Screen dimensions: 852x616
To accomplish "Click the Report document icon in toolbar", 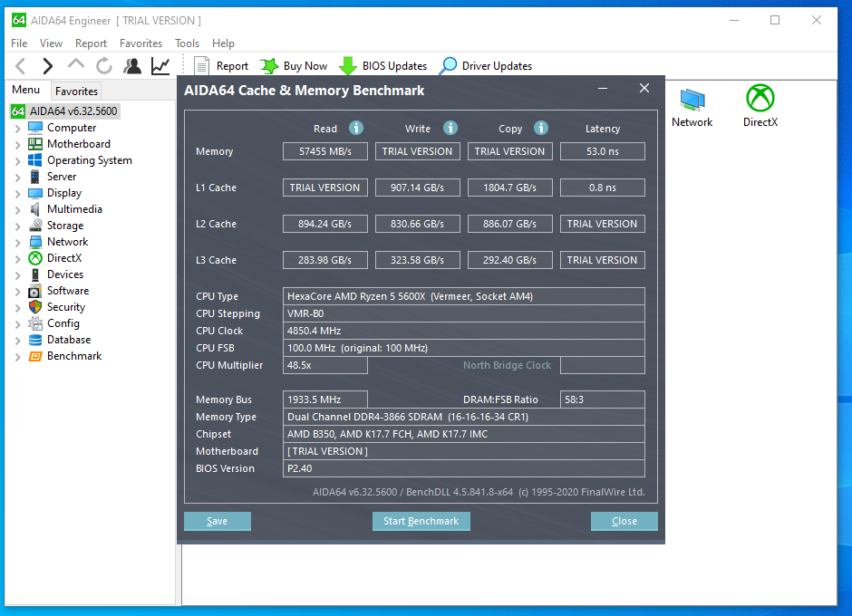I will tap(201, 66).
